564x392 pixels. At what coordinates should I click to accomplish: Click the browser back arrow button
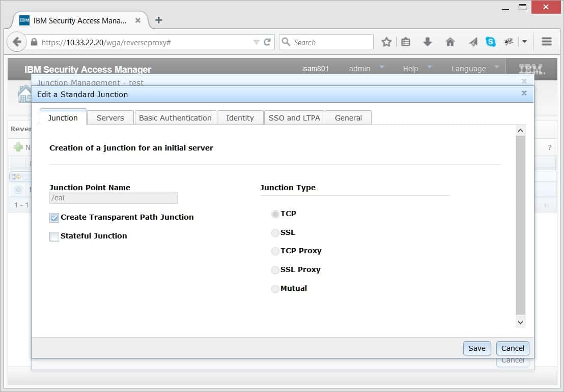point(17,42)
